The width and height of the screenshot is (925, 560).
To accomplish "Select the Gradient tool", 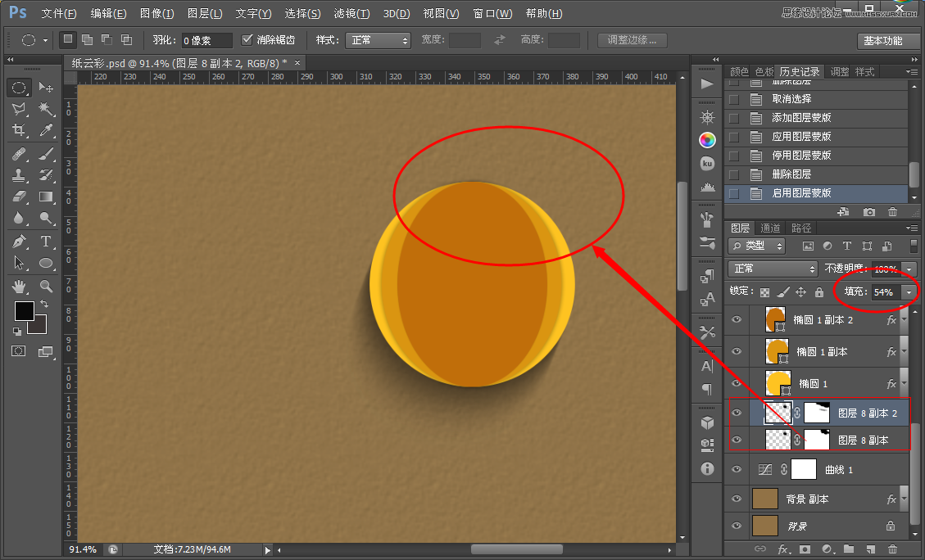I will [46, 196].
